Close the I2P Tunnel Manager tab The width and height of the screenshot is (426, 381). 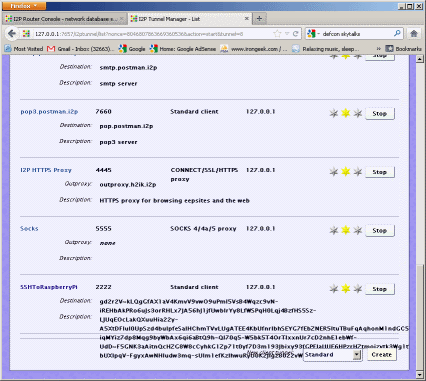coord(247,19)
